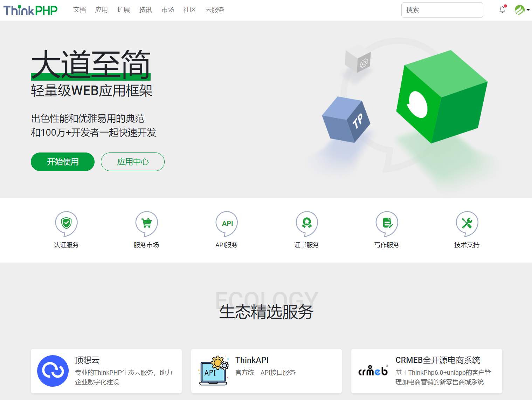
Task: Click the 证书服务 ribbon badge icon
Action: point(307,224)
